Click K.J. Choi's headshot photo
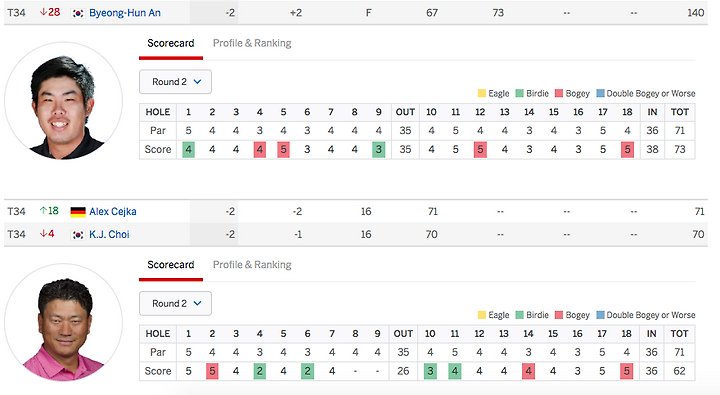 point(63,323)
